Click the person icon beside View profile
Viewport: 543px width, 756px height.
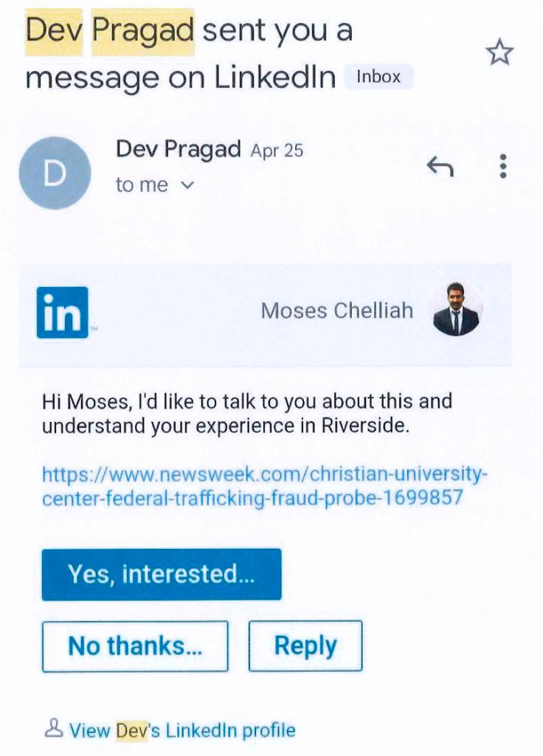54,729
